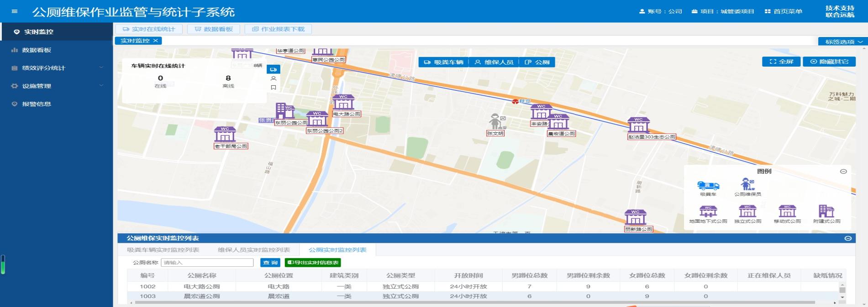Click the 公厕名称 input field
This screenshot has height=307, width=868.
207,263
